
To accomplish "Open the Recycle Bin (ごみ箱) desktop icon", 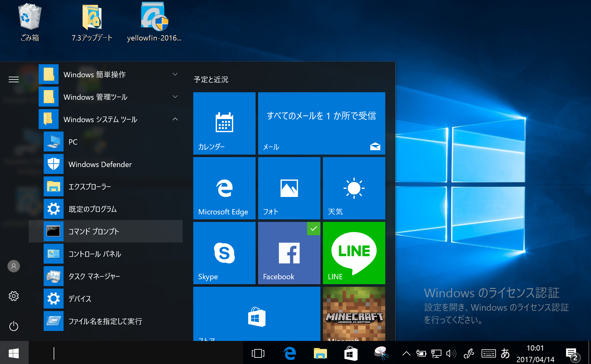I will click(x=30, y=22).
